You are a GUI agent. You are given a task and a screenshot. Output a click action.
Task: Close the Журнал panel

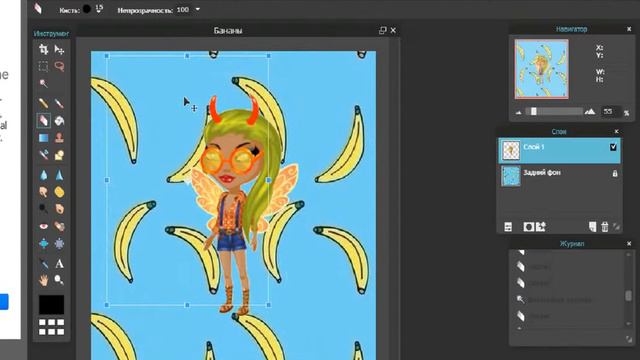(x=629, y=244)
